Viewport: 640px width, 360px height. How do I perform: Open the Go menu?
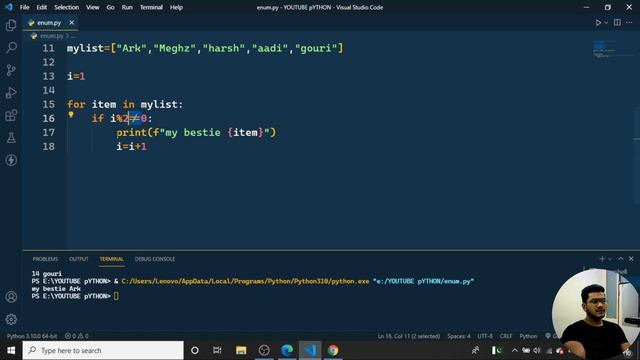[111, 7]
